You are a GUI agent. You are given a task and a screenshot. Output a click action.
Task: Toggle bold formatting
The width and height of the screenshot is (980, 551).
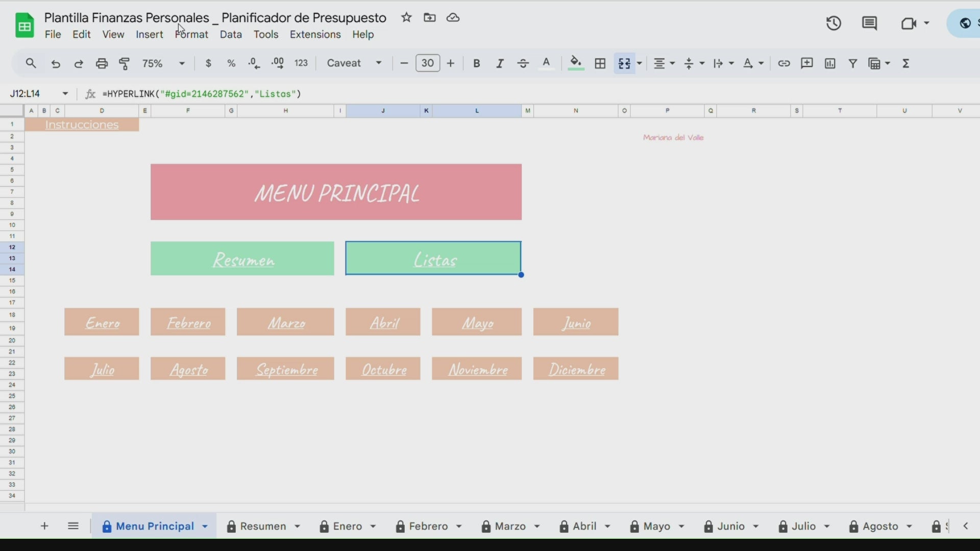476,63
